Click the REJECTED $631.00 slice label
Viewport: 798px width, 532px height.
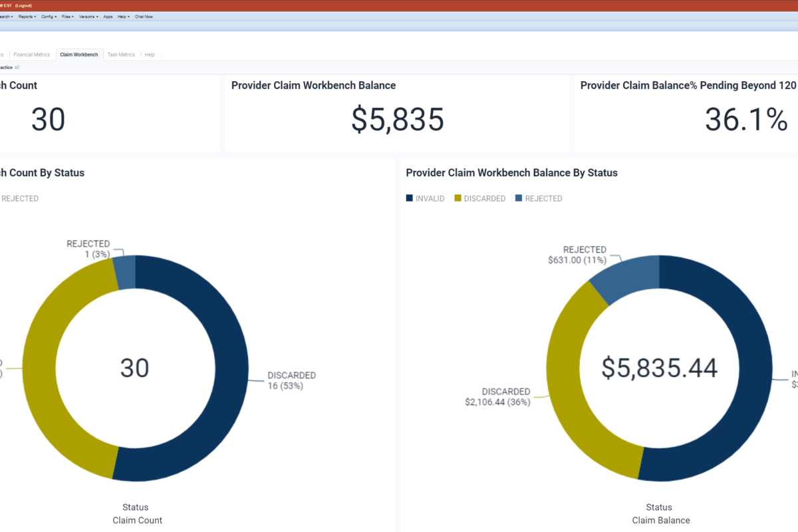(x=577, y=255)
